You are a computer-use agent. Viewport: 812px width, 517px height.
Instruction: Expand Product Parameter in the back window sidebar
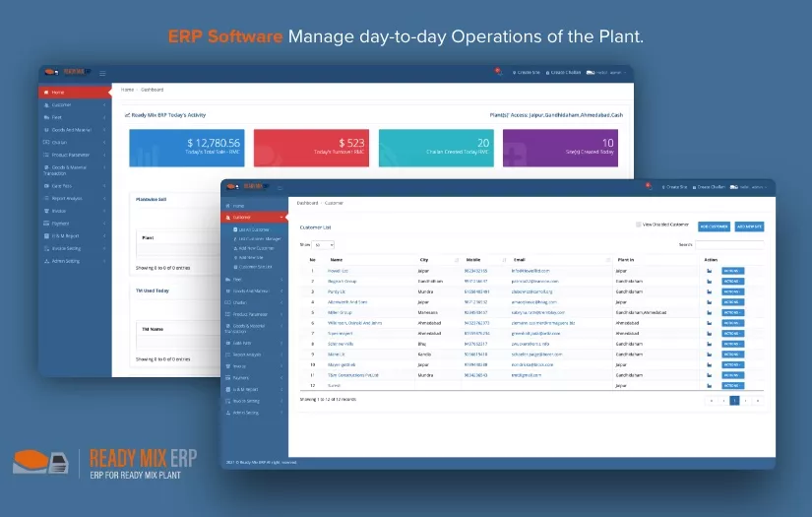(75, 155)
